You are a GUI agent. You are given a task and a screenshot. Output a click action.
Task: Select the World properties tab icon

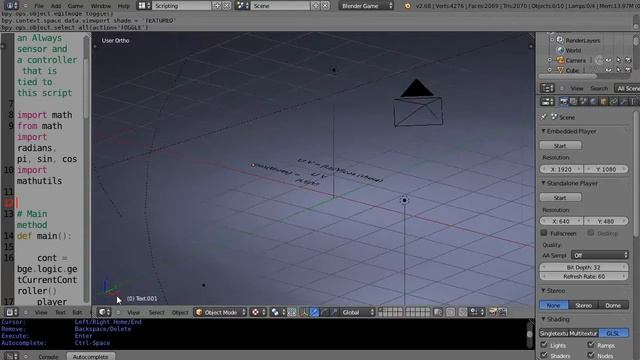coord(593,101)
